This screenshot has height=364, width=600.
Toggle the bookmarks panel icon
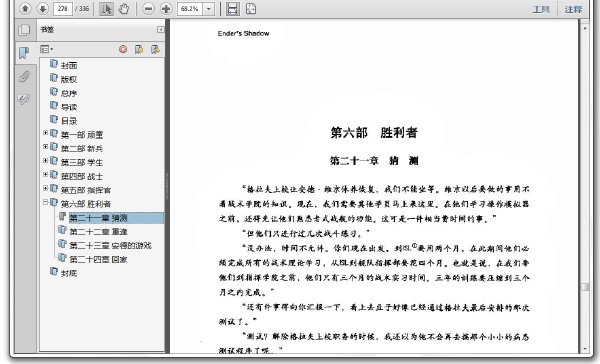tap(24, 53)
